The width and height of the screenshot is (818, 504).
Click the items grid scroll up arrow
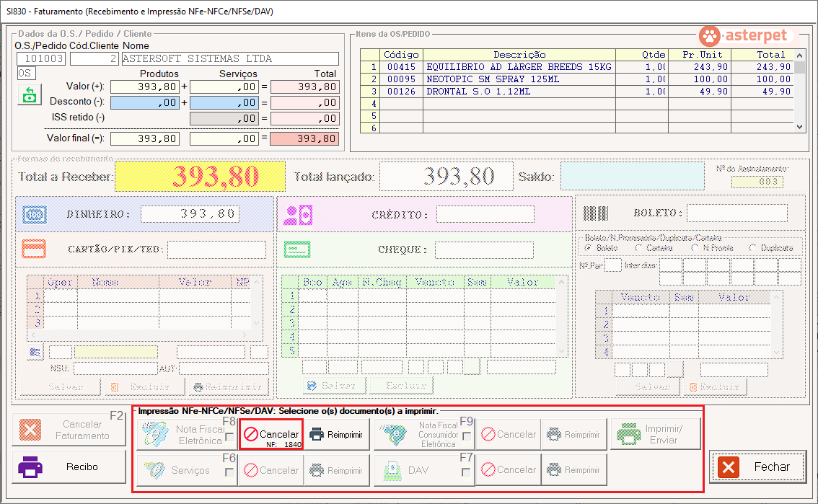pyautogui.click(x=799, y=56)
